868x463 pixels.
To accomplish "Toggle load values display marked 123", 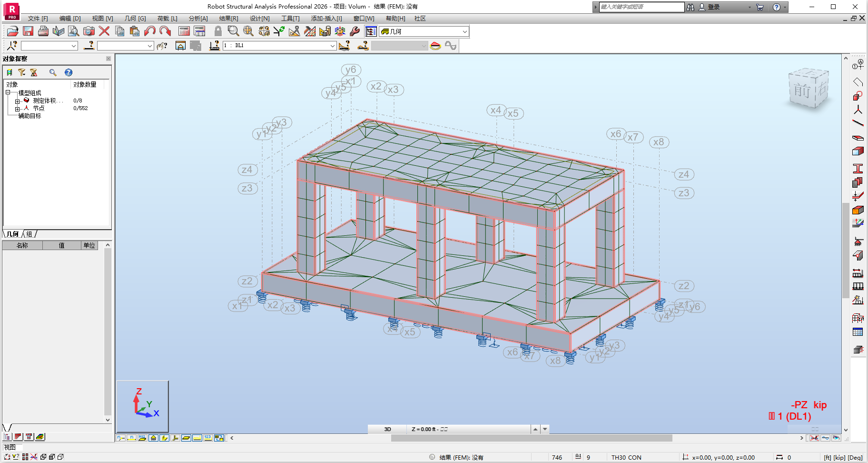I will click(208, 438).
